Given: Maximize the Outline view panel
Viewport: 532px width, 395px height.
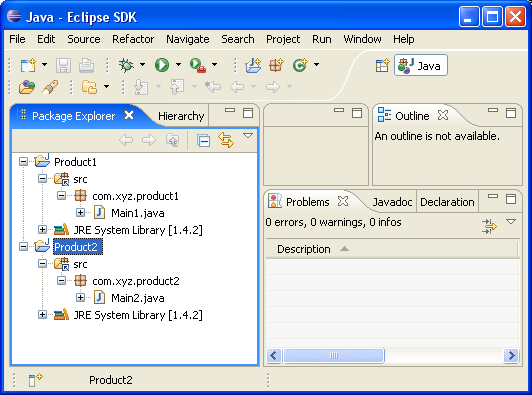Looking at the screenshot, I should (x=511, y=113).
